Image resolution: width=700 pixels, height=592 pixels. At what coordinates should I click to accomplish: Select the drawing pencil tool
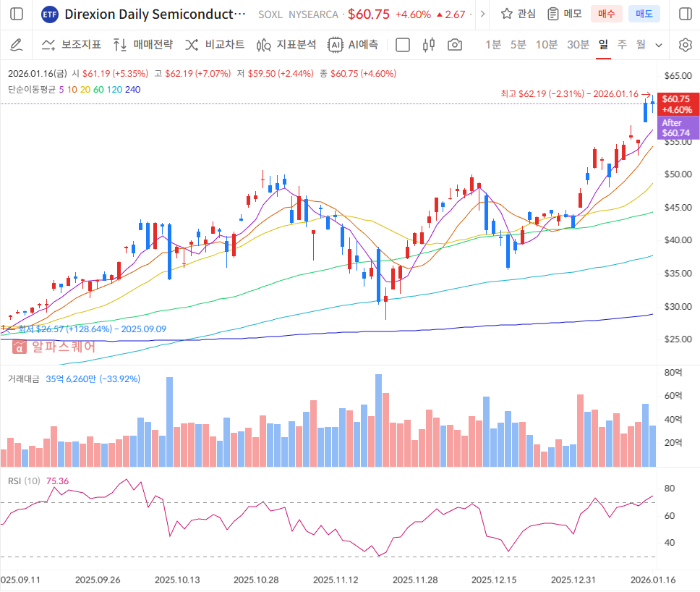click(17, 45)
